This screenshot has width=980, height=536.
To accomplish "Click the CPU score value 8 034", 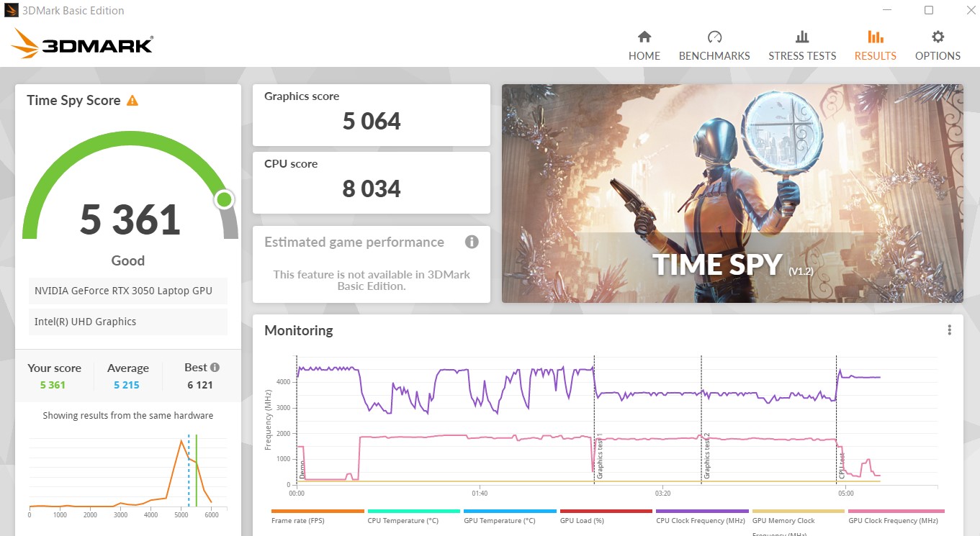I will (372, 188).
